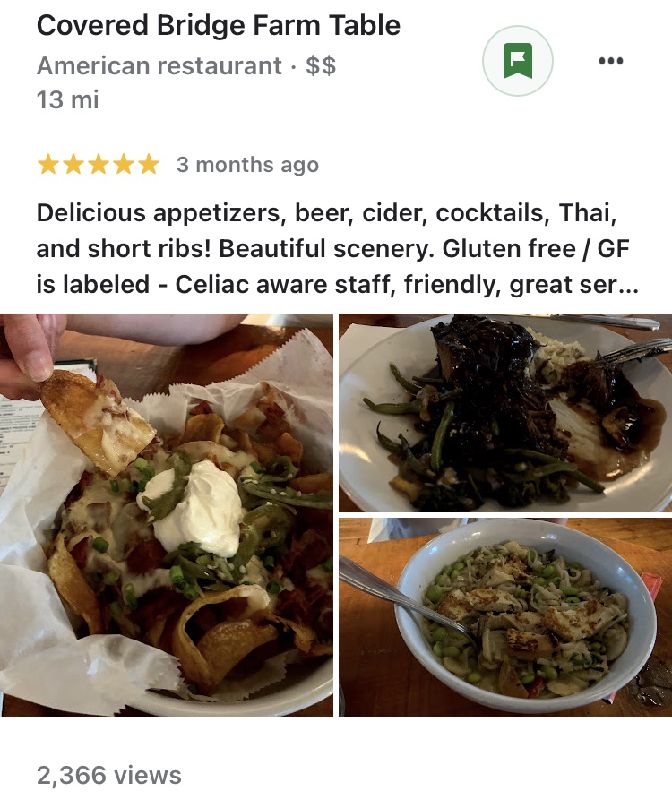Viewport: 672px width, 808px height.
Task: Expand the truncated review text
Action: [338, 248]
